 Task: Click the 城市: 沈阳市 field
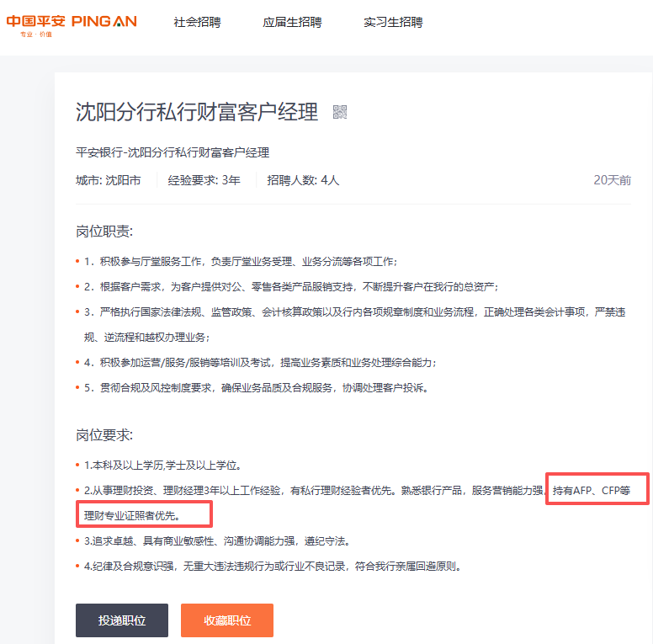(108, 180)
